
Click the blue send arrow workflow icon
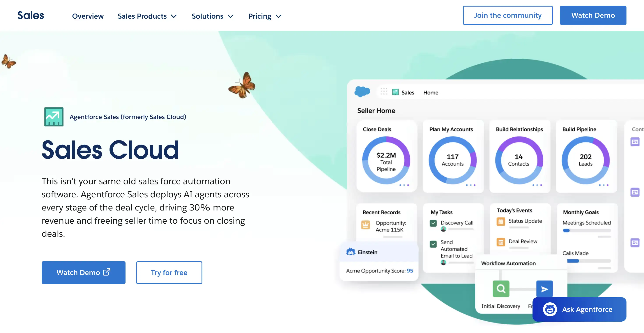[x=545, y=289]
